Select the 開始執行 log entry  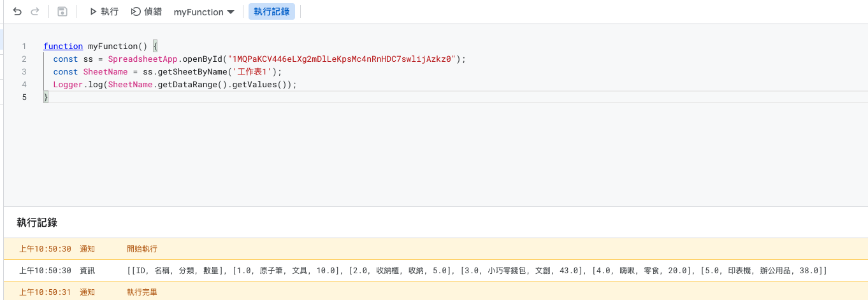(x=142, y=249)
